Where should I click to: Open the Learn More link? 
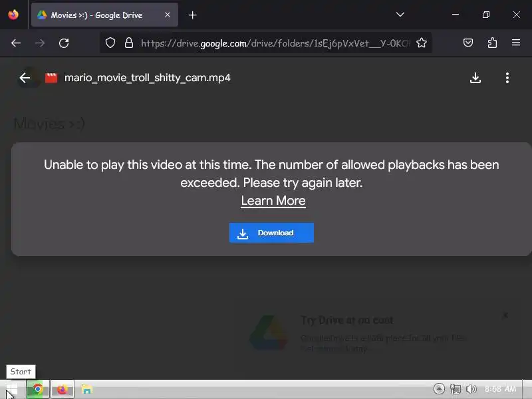pyautogui.click(x=273, y=201)
